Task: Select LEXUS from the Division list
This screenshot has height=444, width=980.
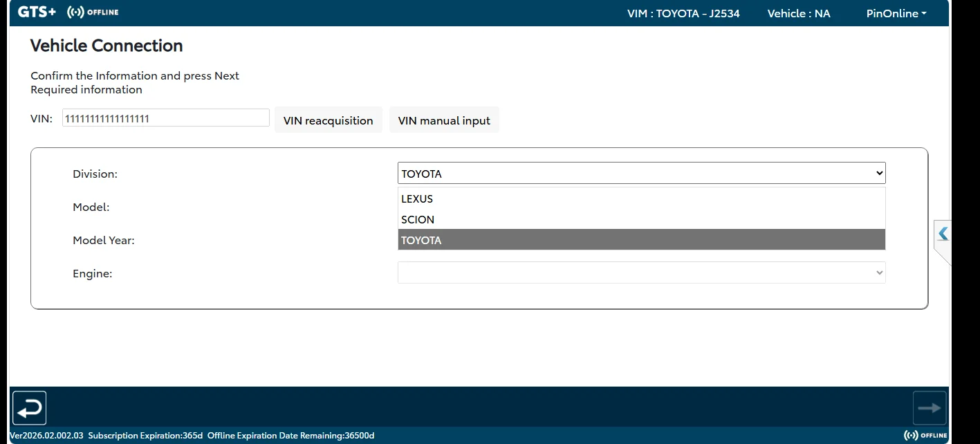Action: point(642,198)
